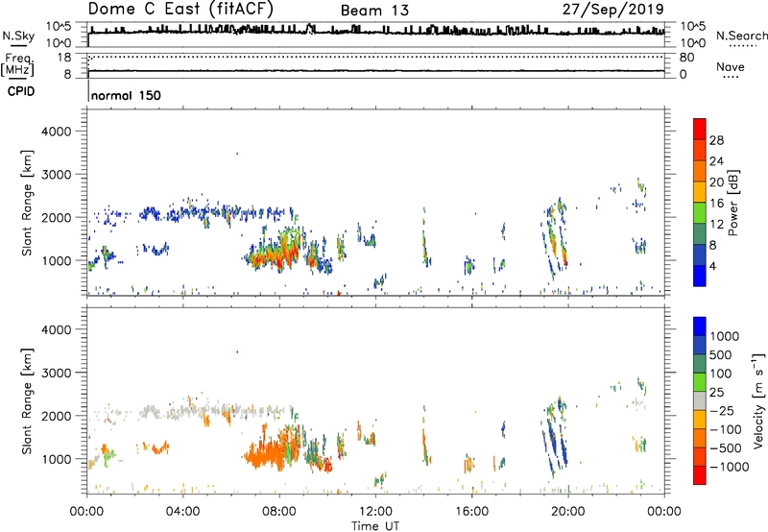768x532 pixels.
Task: Click the velocity panel 'Slant Range [km]' label
Action: 26,400
